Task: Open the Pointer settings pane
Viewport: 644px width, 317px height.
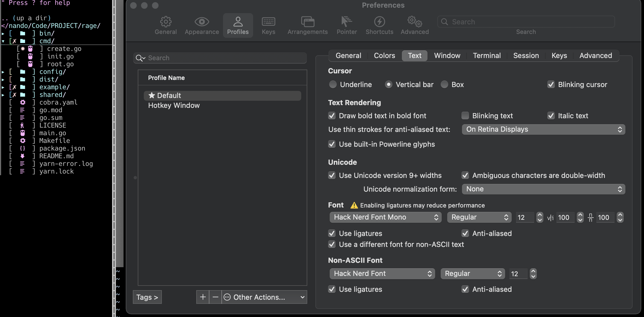Action: (x=346, y=25)
